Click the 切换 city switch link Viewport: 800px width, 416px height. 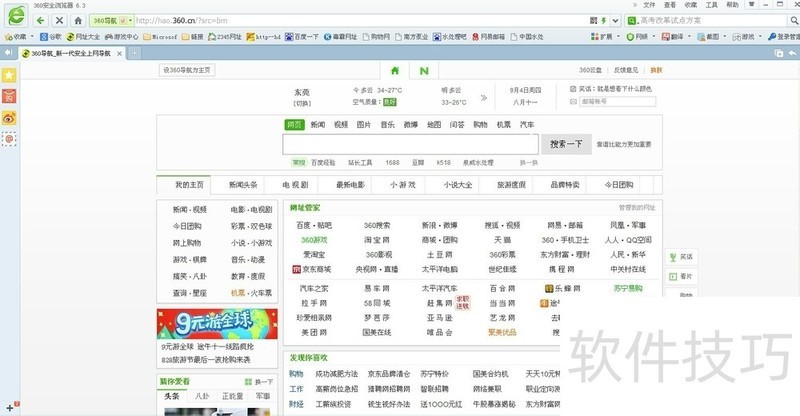tap(302, 104)
